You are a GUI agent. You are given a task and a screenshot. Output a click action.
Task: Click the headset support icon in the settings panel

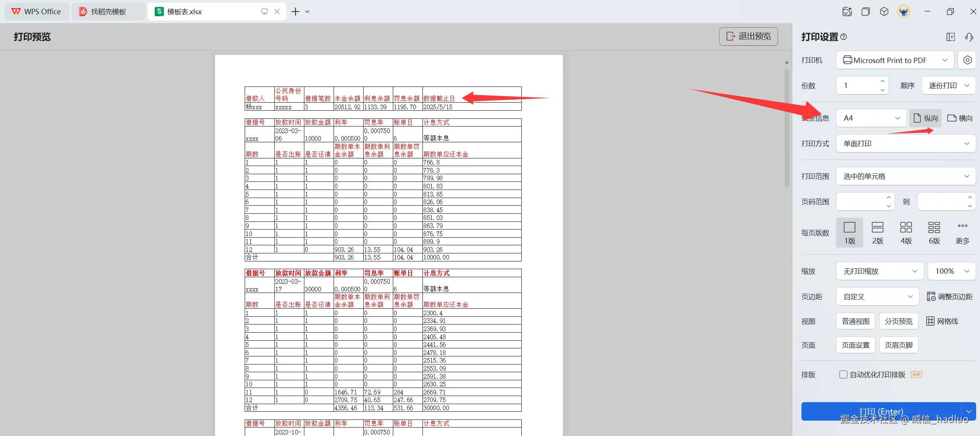969,37
